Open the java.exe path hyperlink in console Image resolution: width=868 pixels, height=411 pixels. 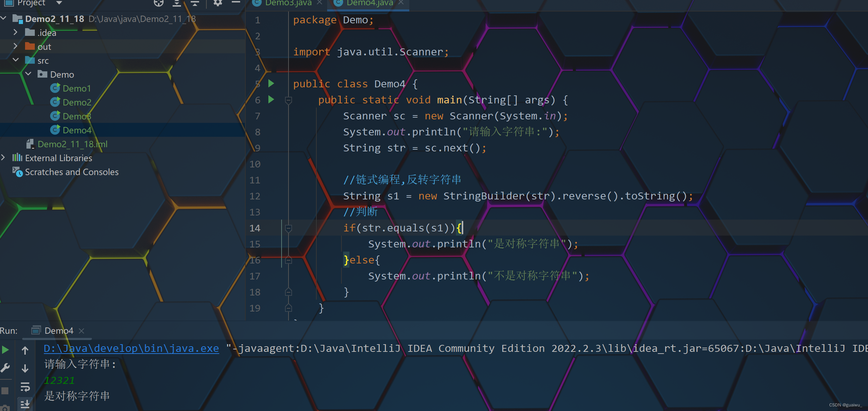(131, 348)
